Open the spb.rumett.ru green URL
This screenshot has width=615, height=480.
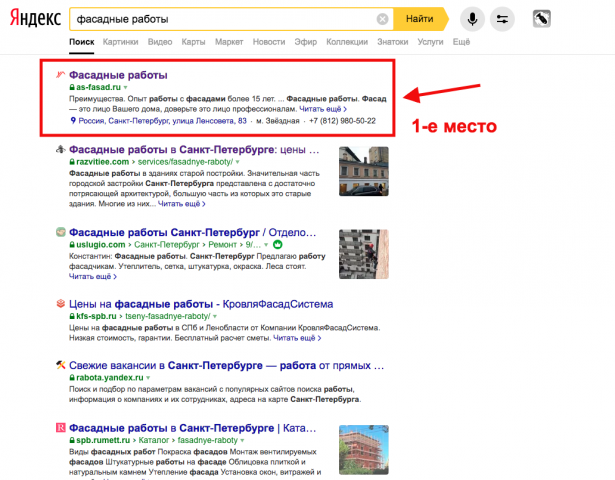coord(103,440)
